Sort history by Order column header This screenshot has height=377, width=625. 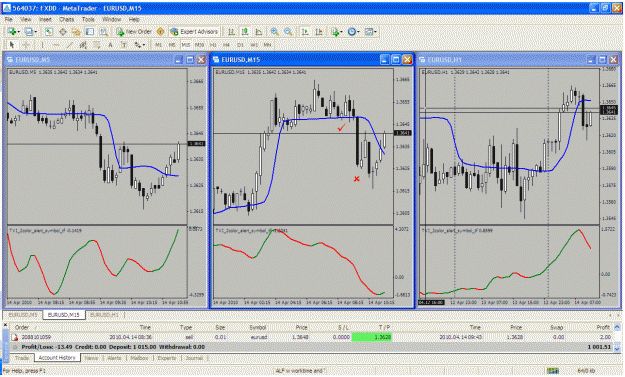pyautogui.click(x=22, y=327)
